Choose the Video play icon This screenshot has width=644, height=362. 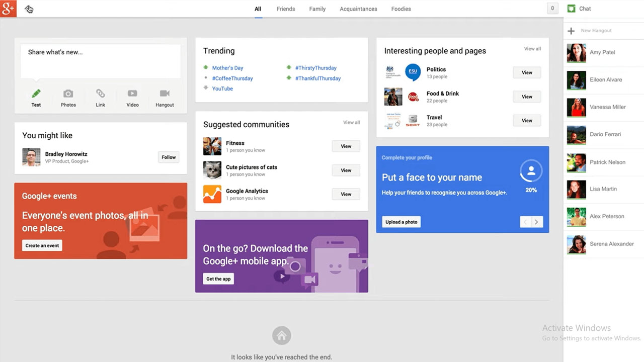(x=132, y=94)
